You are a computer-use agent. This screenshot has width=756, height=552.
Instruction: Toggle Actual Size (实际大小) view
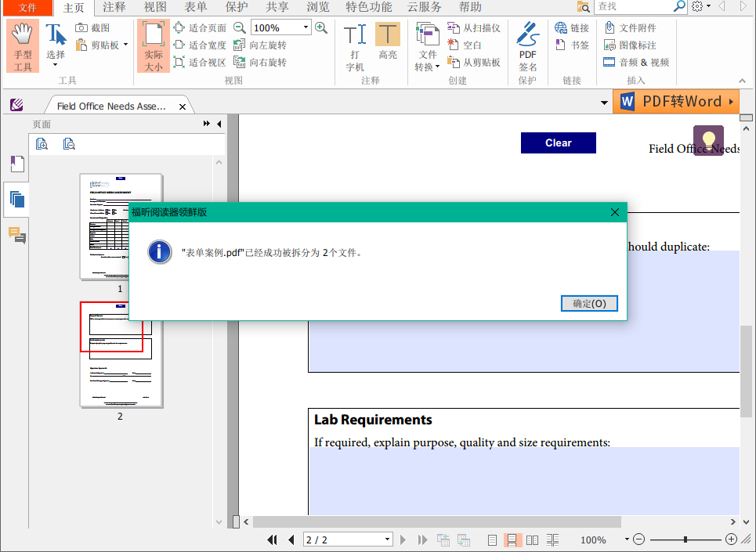tap(154, 47)
